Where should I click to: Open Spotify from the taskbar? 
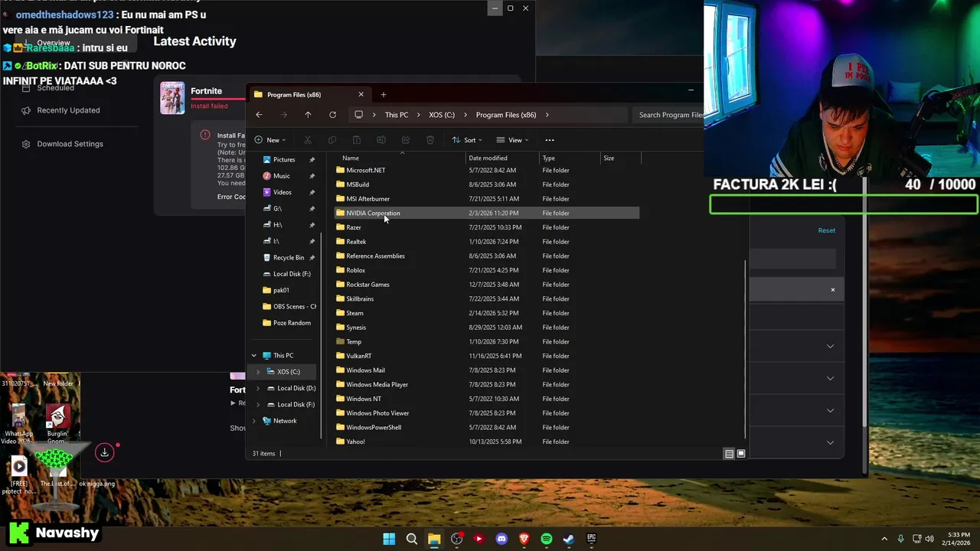click(547, 539)
